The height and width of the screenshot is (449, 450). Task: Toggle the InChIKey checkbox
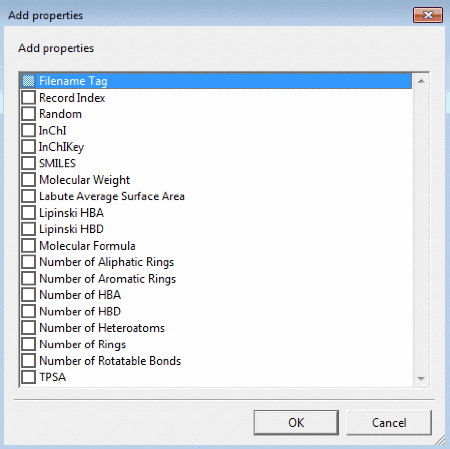[x=28, y=147]
